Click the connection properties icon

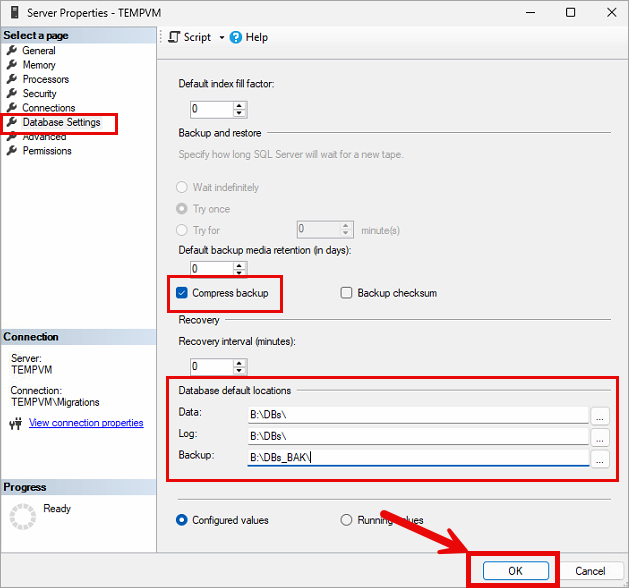pyautogui.click(x=16, y=423)
